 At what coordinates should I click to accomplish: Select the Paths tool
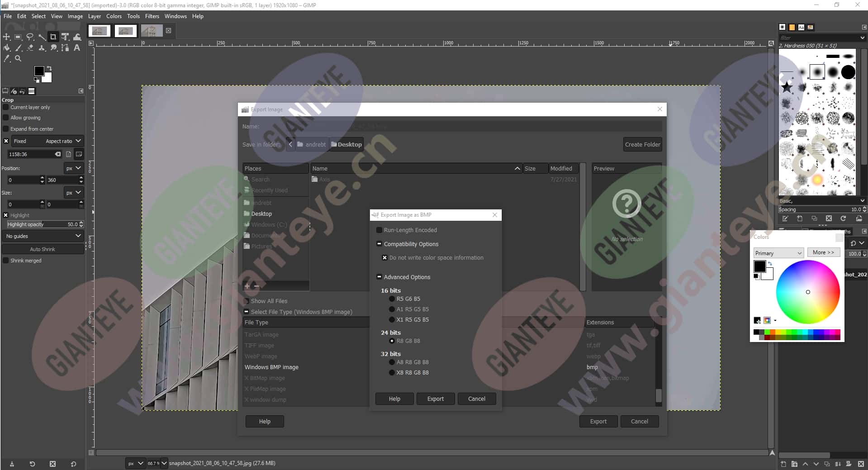click(x=65, y=47)
